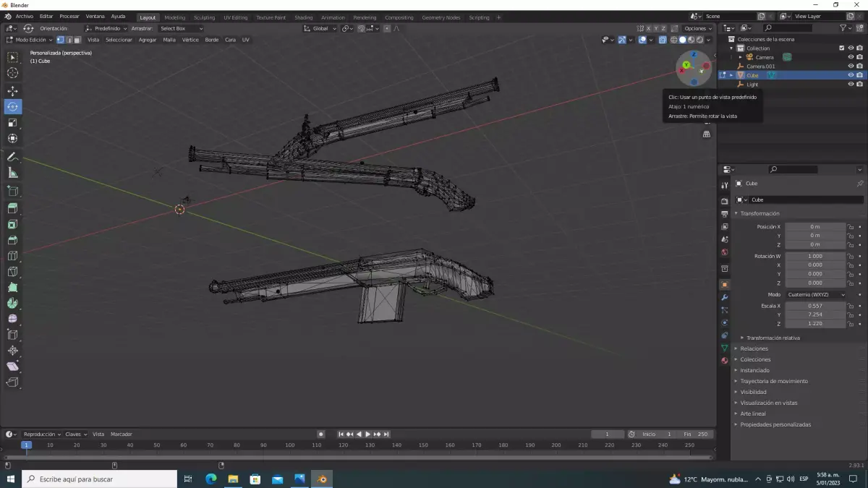Hide the Light object in viewport
868x488 pixels.
coord(851,84)
